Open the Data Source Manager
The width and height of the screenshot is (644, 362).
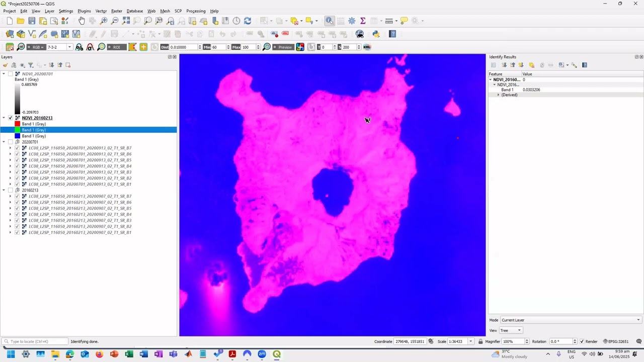point(10,34)
